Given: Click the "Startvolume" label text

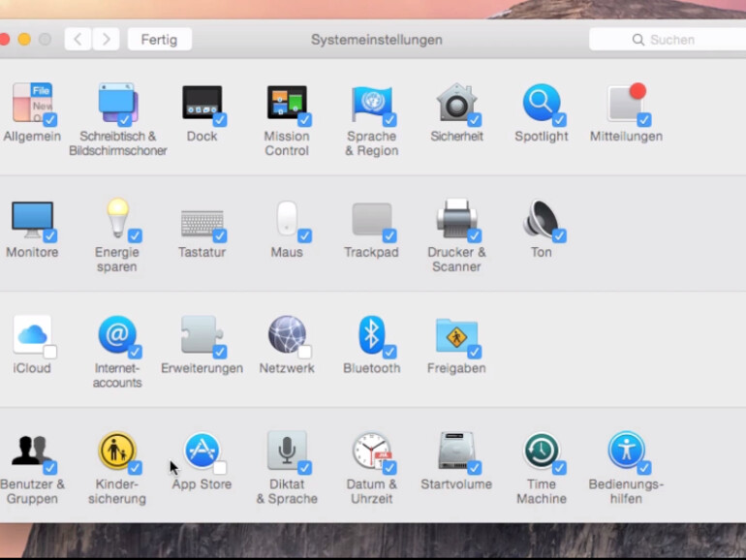Looking at the screenshot, I should [456, 484].
